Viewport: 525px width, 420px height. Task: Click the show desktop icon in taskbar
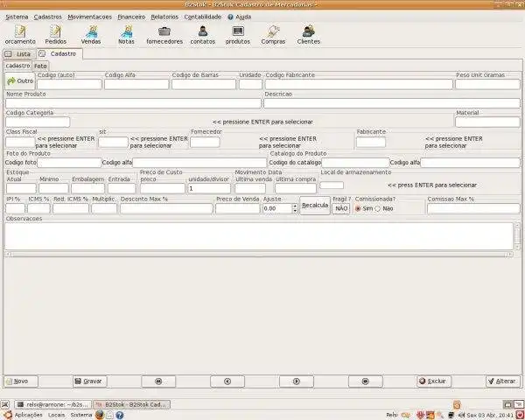(x=4, y=404)
